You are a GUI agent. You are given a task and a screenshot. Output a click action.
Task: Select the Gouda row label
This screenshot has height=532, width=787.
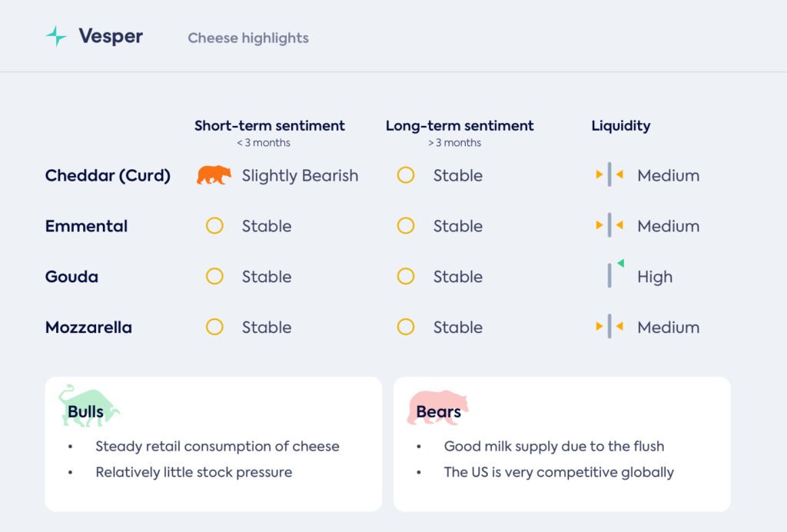coord(71,277)
